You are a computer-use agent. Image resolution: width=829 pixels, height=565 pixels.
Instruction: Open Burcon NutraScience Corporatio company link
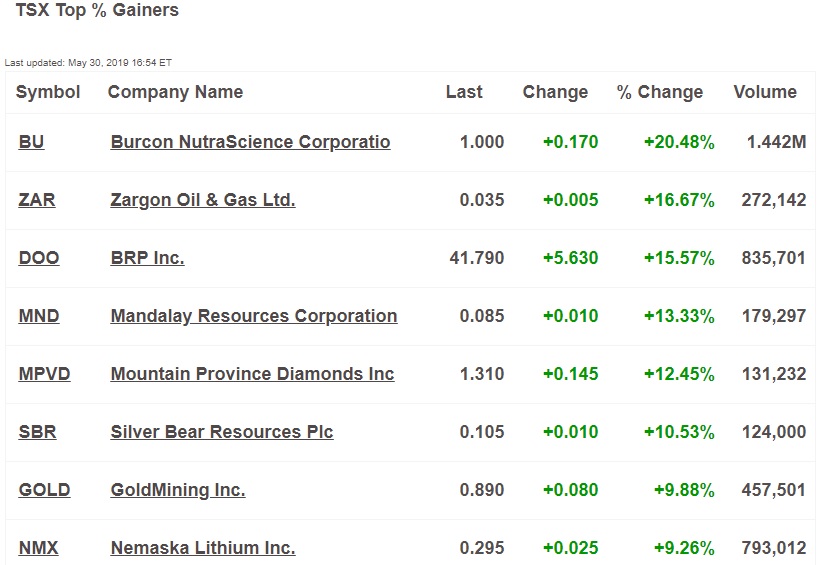[250, 143]
